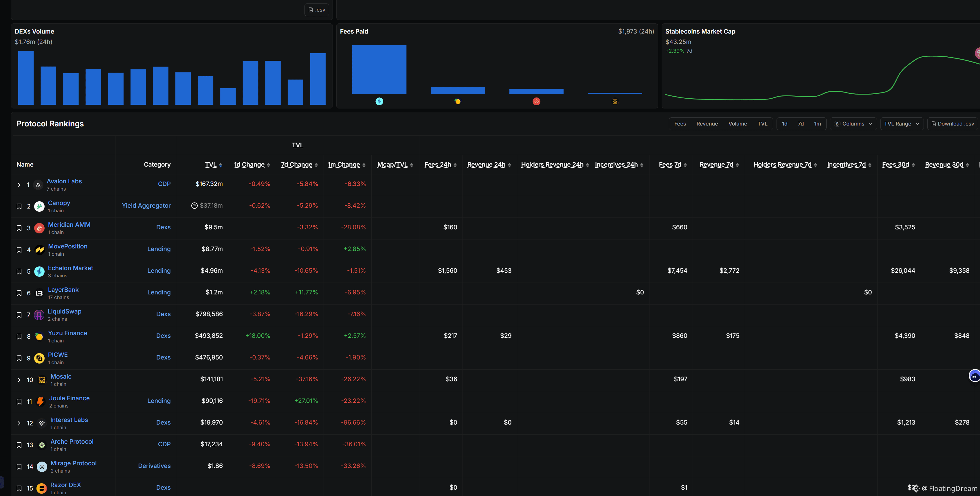Click the LayerBank logo icon
The image size is (980, 496).
[x=39, y=293]
